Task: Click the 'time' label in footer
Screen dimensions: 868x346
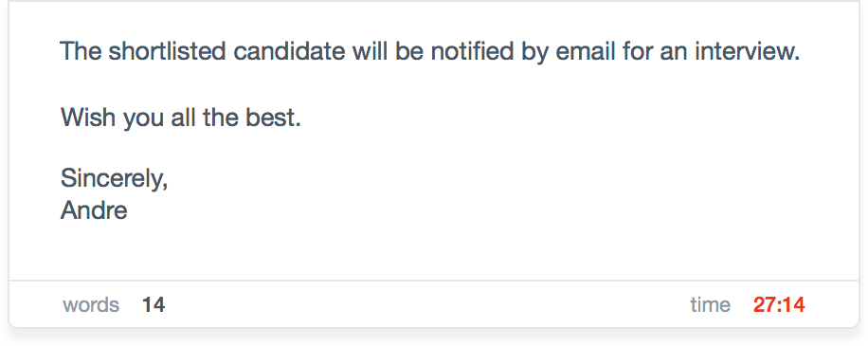Action: (710, 304)
